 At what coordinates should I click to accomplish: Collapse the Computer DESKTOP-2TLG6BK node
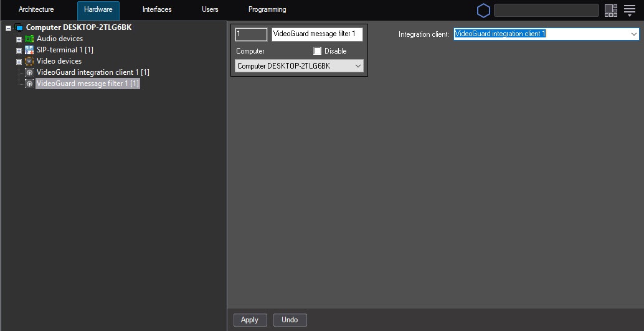coord(8,29)
